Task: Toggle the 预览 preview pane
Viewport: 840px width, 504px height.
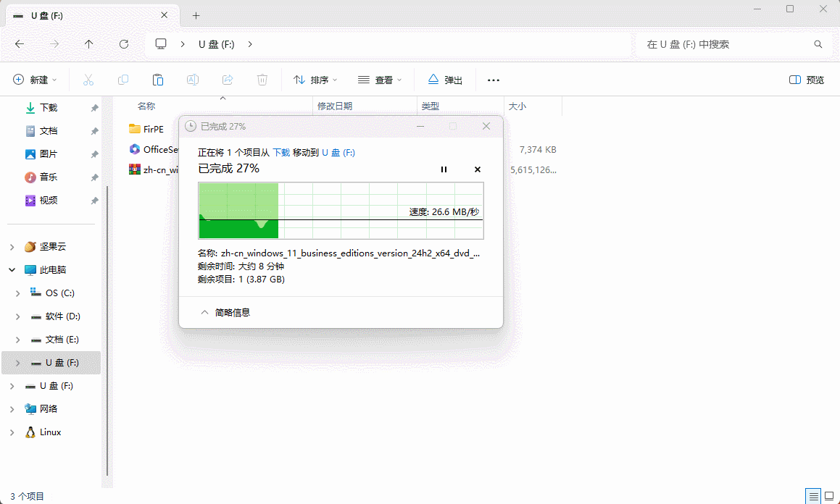Action: click(807, 80)
